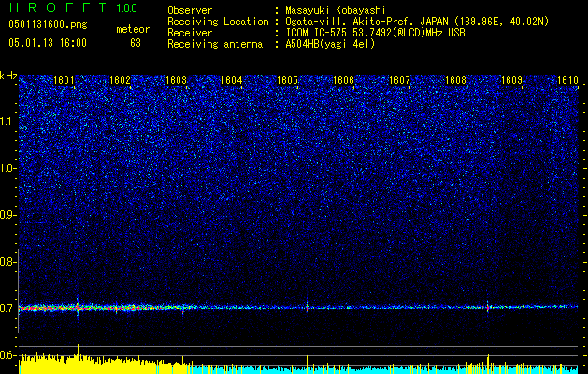The width and height of the screenshot is (588, 374).
Task: Click the 0.9 kHz axis label
Action: coord(7,215)
